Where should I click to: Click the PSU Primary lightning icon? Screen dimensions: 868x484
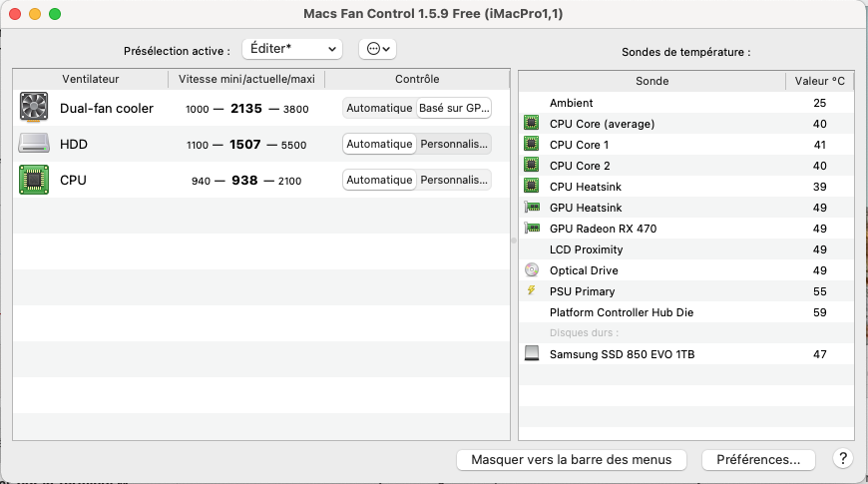coord(532,290)
